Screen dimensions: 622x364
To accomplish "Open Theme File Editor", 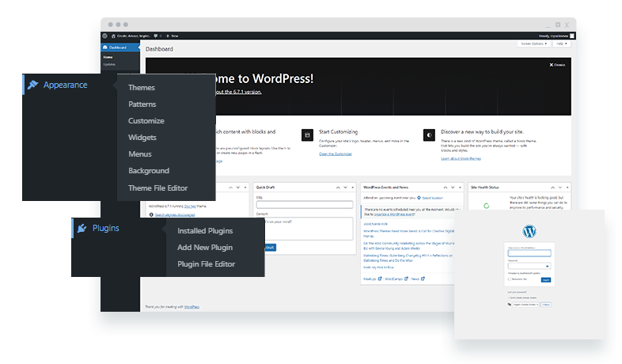I will (157, 188).
